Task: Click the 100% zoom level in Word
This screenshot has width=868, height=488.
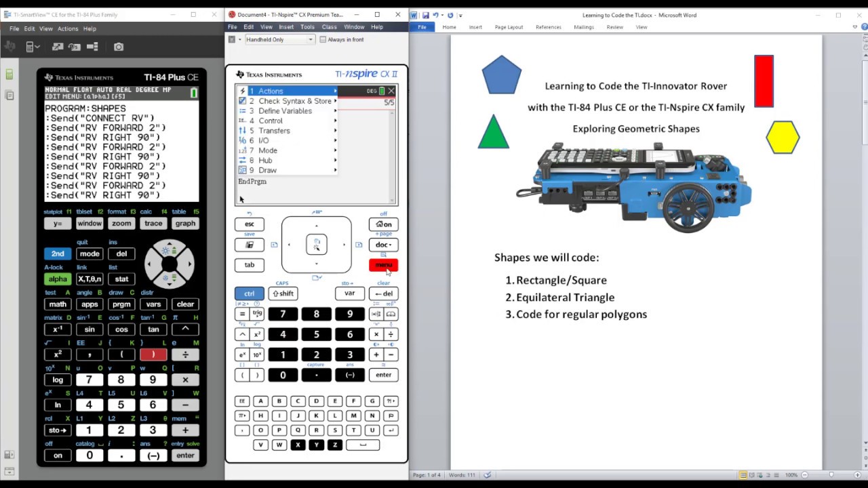Action: [x=791, y=474]
